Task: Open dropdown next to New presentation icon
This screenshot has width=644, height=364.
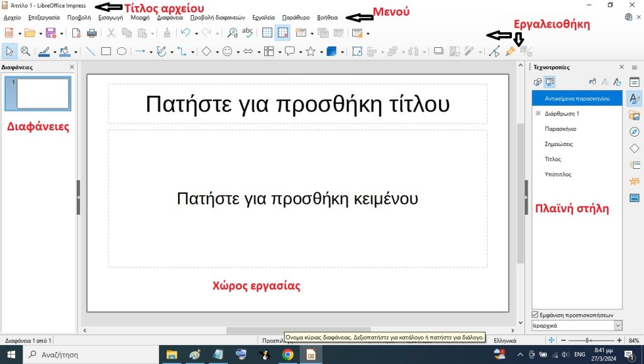Action: tap(19, 33)
